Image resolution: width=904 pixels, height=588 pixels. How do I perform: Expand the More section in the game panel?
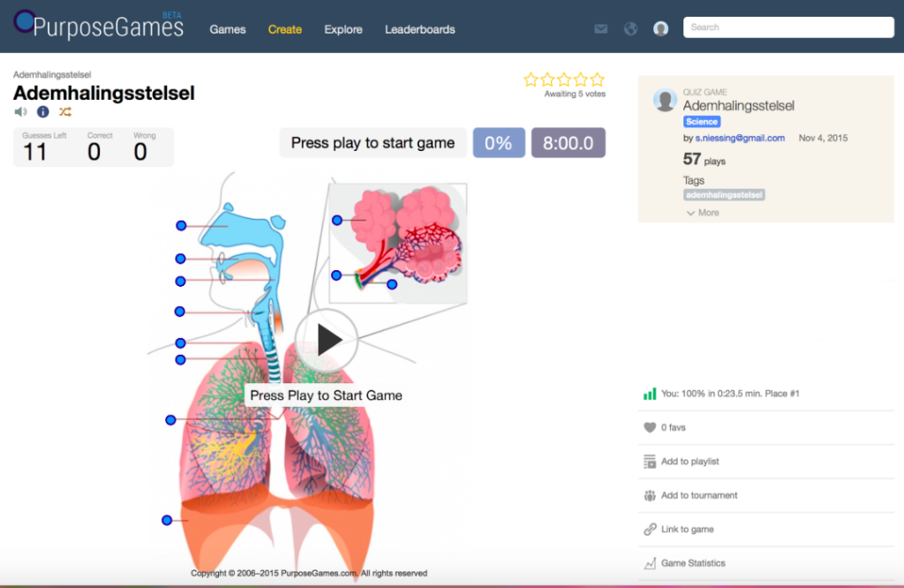(702, 212)
